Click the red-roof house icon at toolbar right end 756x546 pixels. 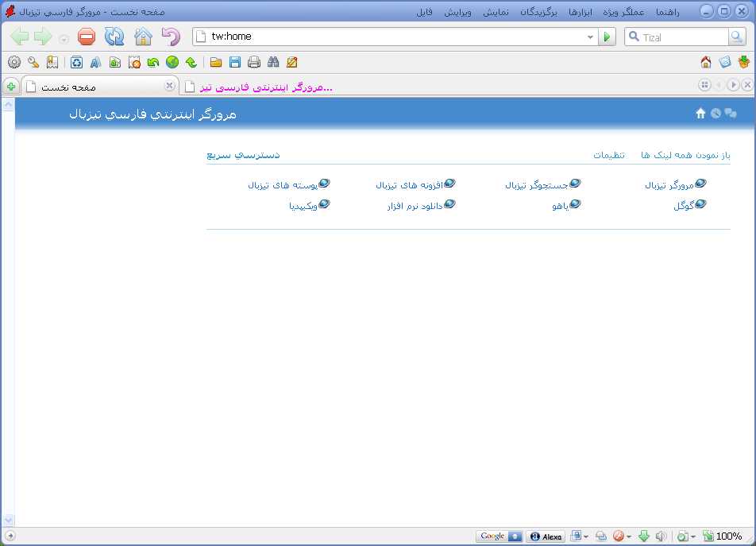point(706,62)
